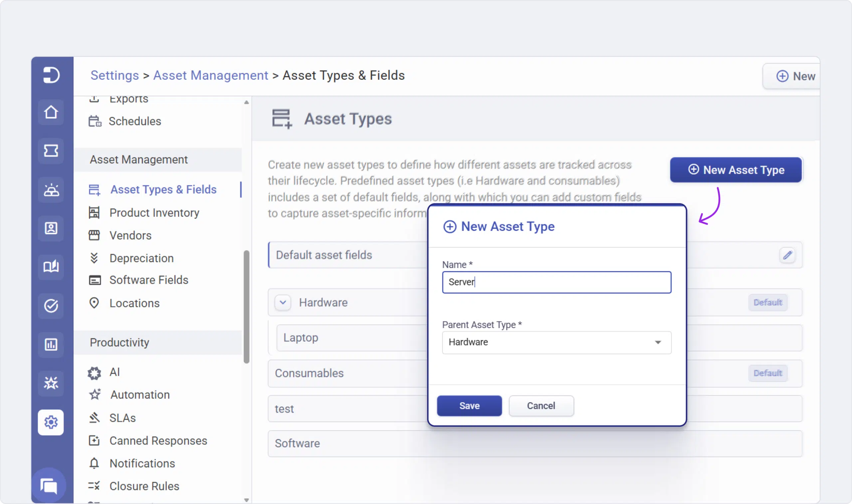The image size is (852, 504).
Task: Click the AI badge icon
Action: (94, 373)
